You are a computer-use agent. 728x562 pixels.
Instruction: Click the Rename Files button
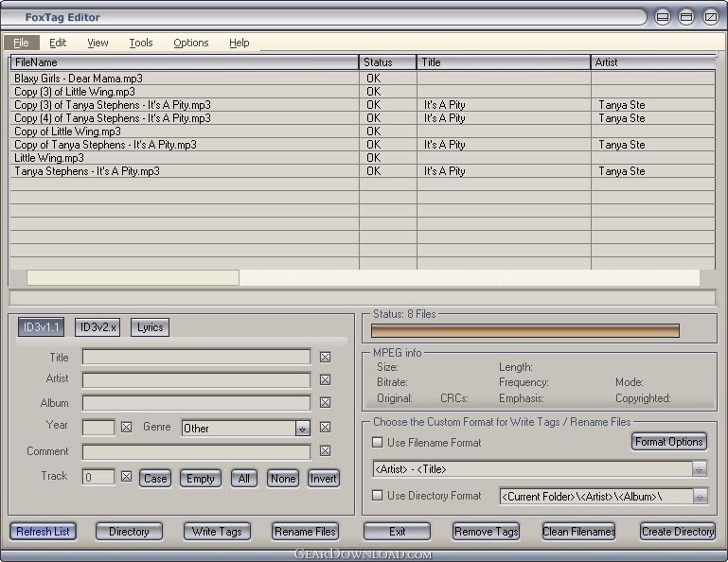(x=305, y=532)
